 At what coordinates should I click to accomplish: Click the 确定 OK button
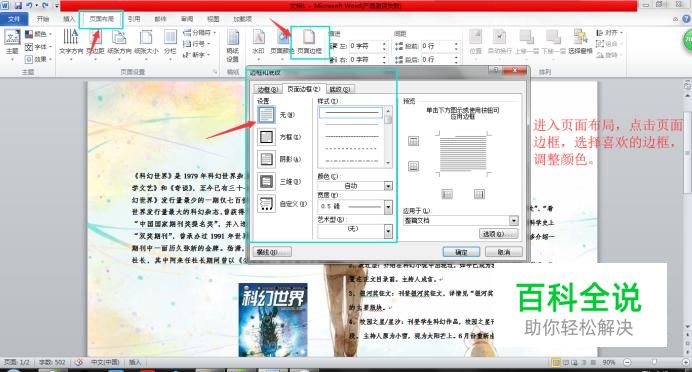461,252
